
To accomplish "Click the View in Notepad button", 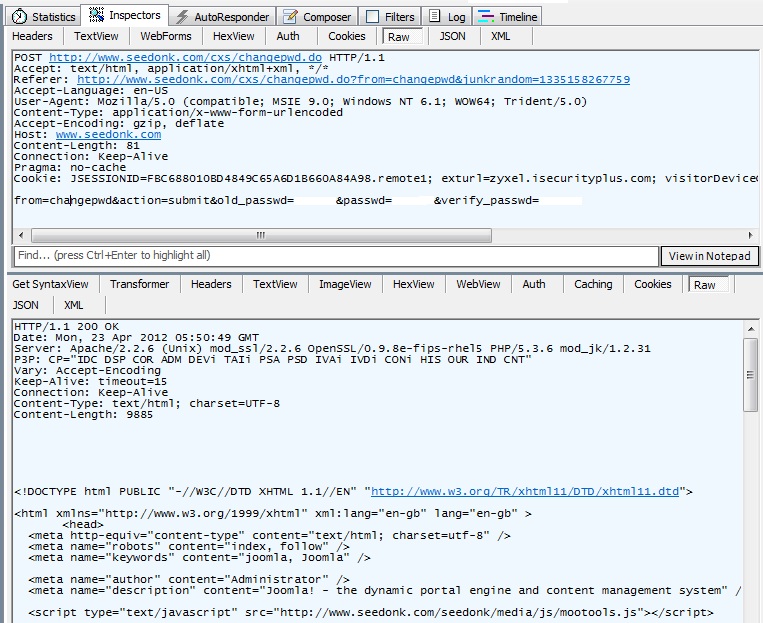I will point(709,256).
